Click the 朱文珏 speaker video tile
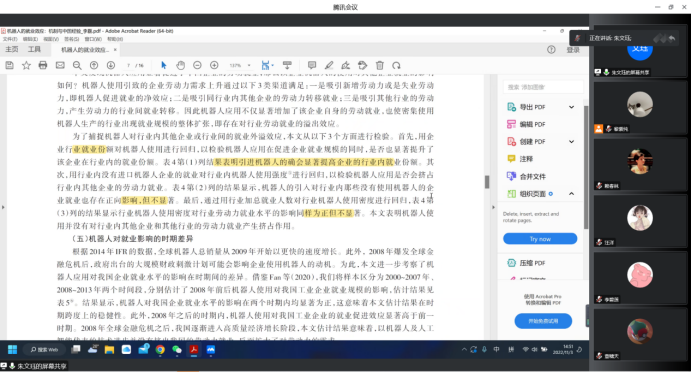Screen dimensions: 692x372 click(640, 52)
